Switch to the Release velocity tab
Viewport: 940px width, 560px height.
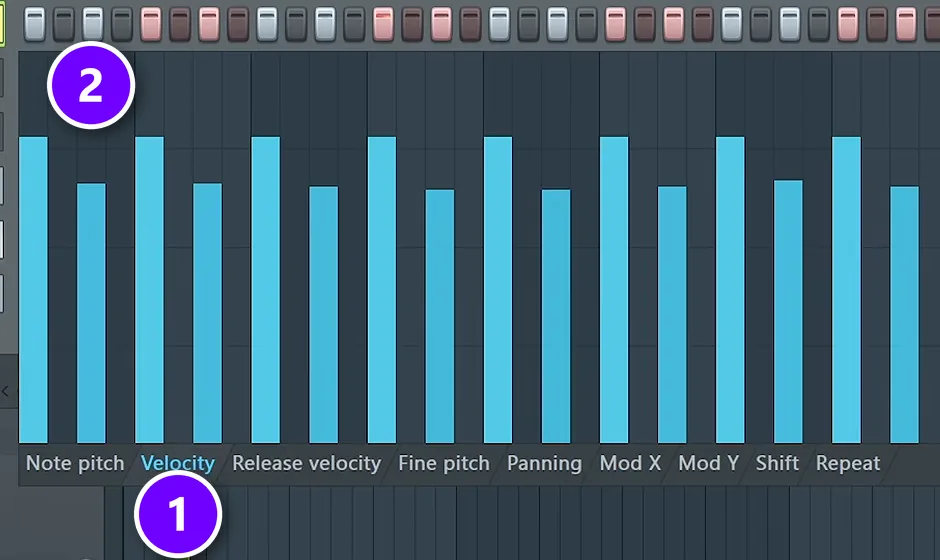[306, 463]
